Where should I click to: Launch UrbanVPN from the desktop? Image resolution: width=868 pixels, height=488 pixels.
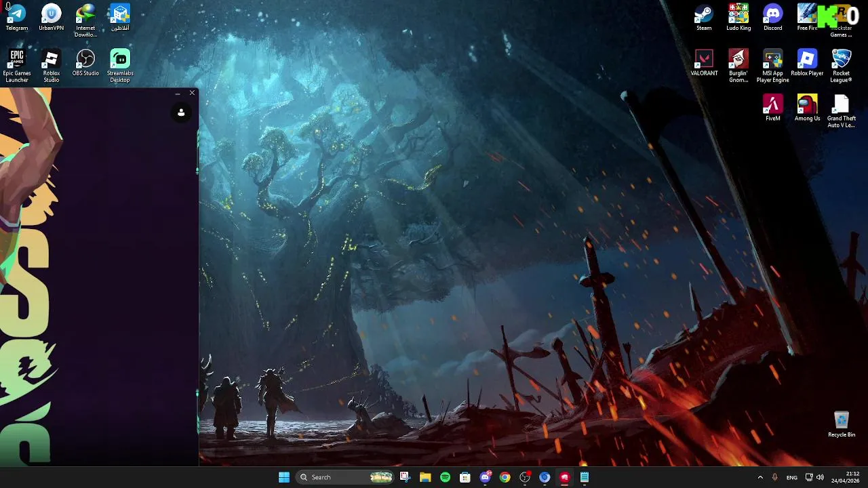click(52, 18)
